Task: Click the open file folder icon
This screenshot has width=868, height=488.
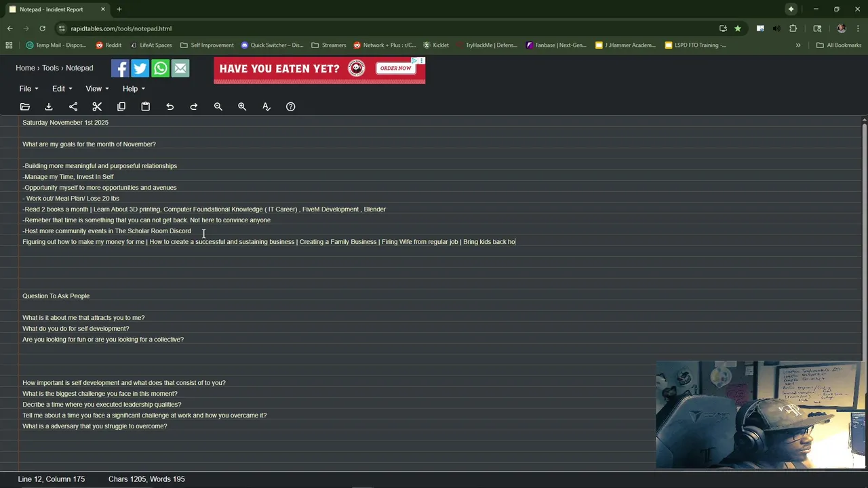Action: click(25, 106)
